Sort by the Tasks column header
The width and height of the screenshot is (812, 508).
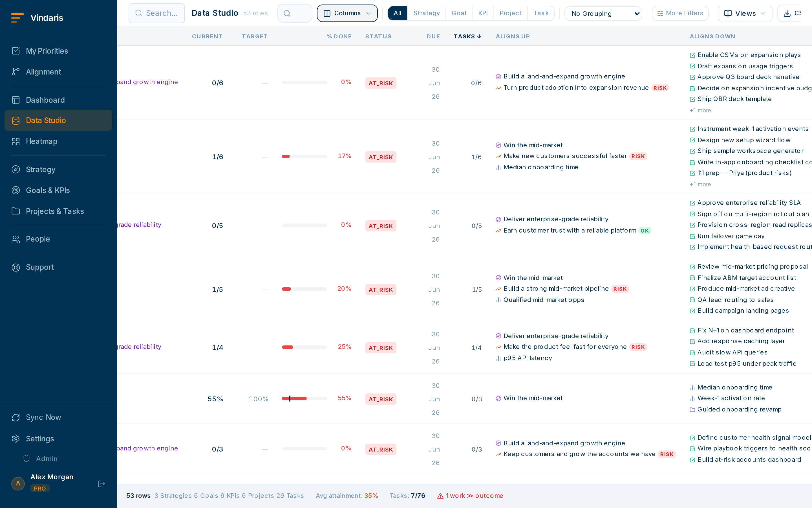click(467, 37)
